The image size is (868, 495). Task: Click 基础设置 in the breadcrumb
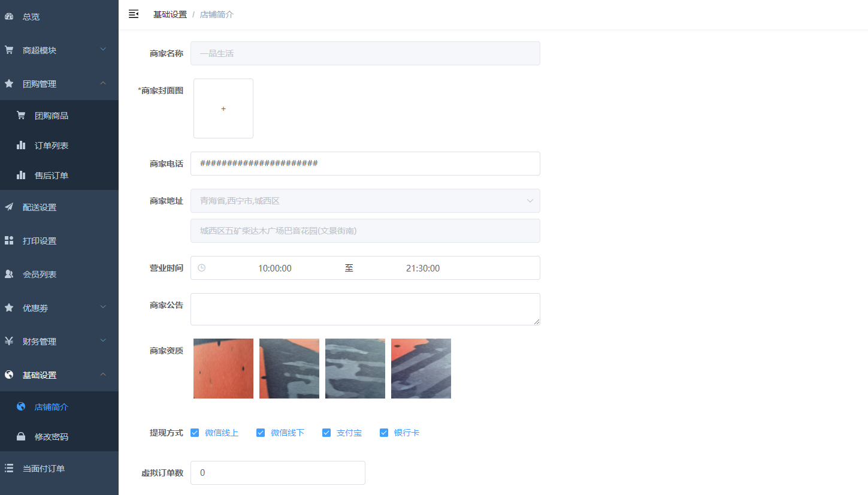tap(170, 14)
